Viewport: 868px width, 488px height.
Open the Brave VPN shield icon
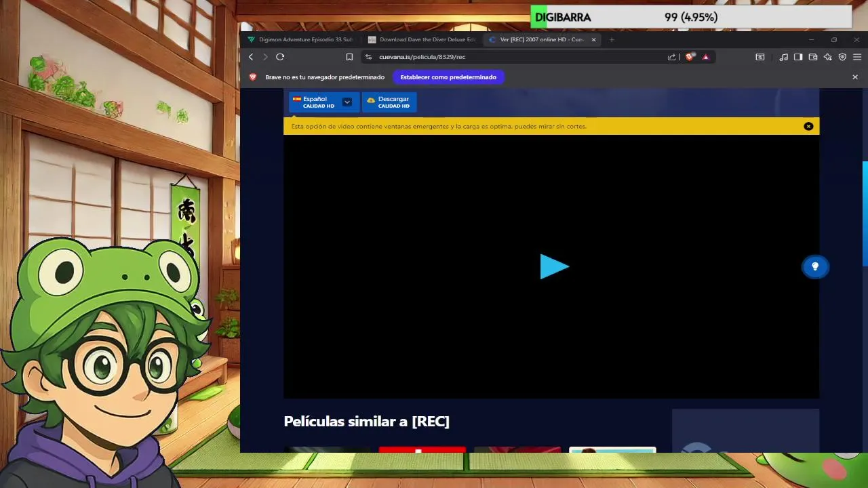tap(842, 57)
